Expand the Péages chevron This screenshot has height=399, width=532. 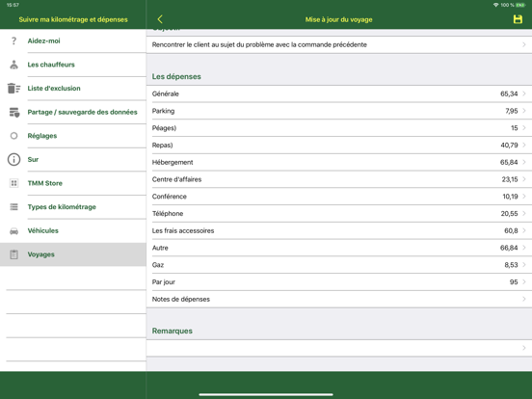click(524, 128)
